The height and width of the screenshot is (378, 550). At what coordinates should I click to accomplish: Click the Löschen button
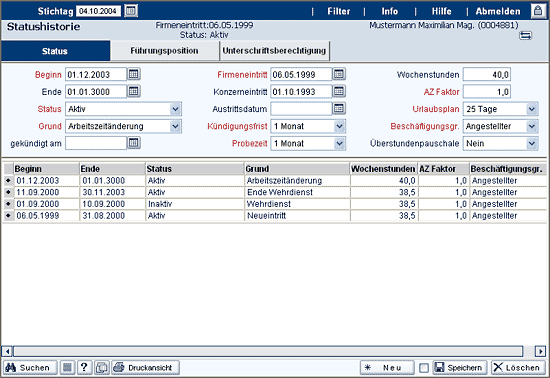click(x=518, y=367)
